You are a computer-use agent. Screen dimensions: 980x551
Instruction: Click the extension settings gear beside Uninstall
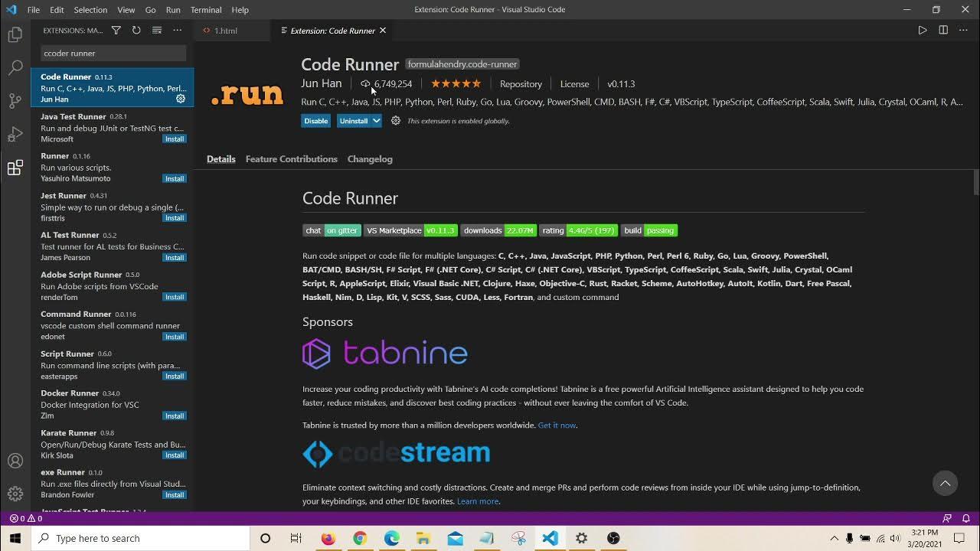pos(396,121)
